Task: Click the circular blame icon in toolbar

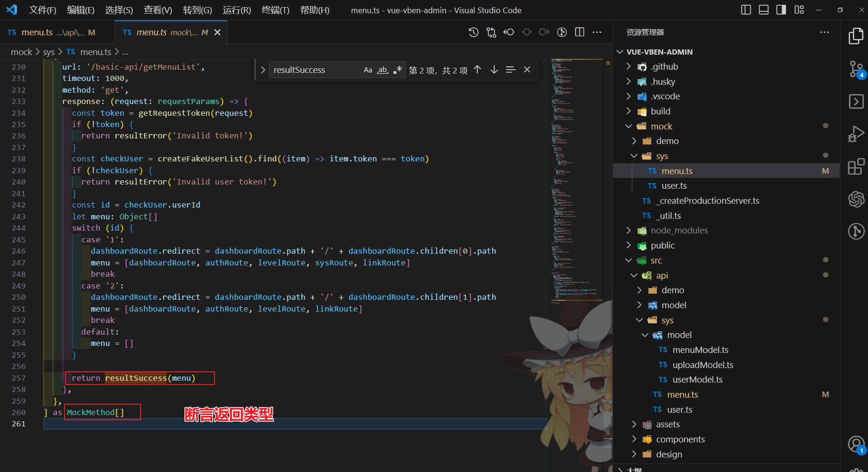Action: coord(562,32)
